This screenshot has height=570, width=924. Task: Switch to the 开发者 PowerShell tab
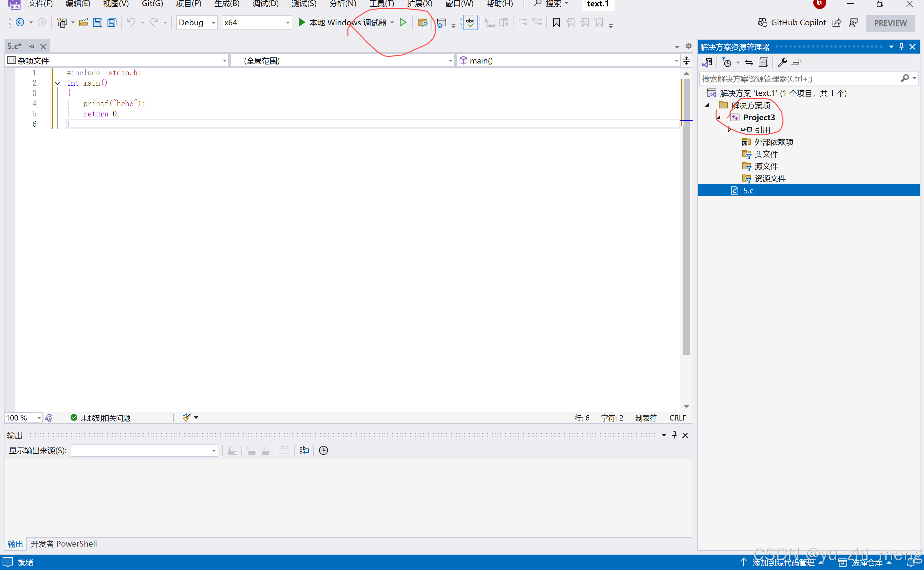64,544
